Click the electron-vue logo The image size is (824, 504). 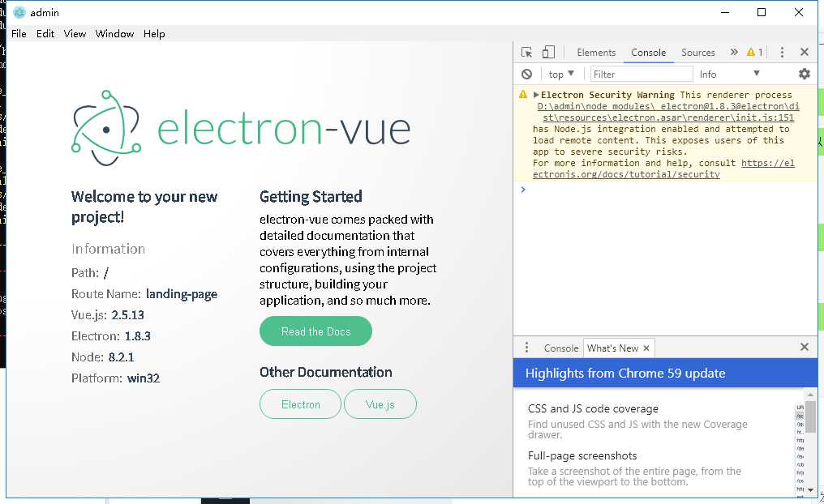241,128
